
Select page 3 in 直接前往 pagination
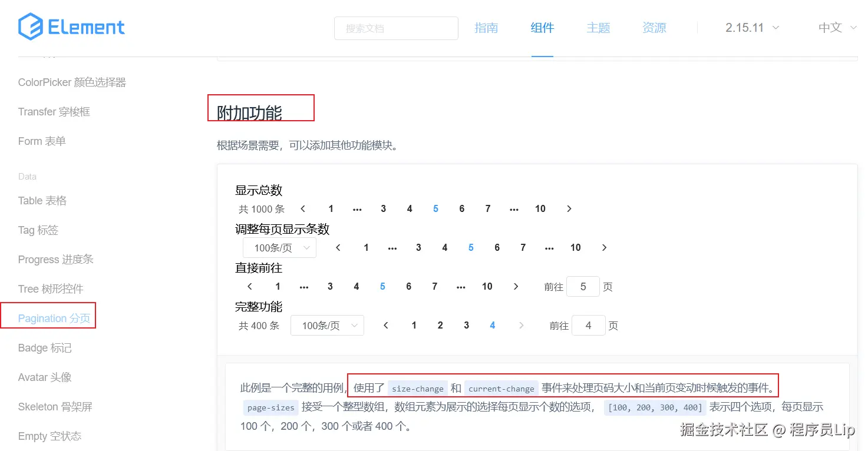330,287
